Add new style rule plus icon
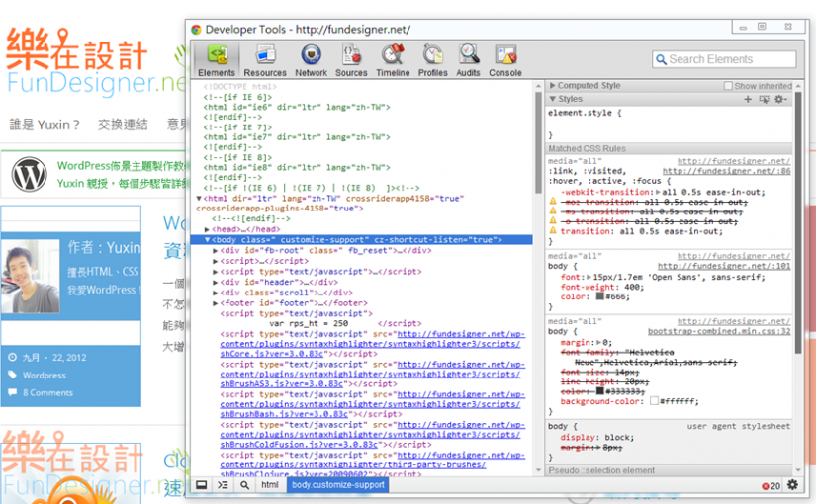 (x=748, y=99)
